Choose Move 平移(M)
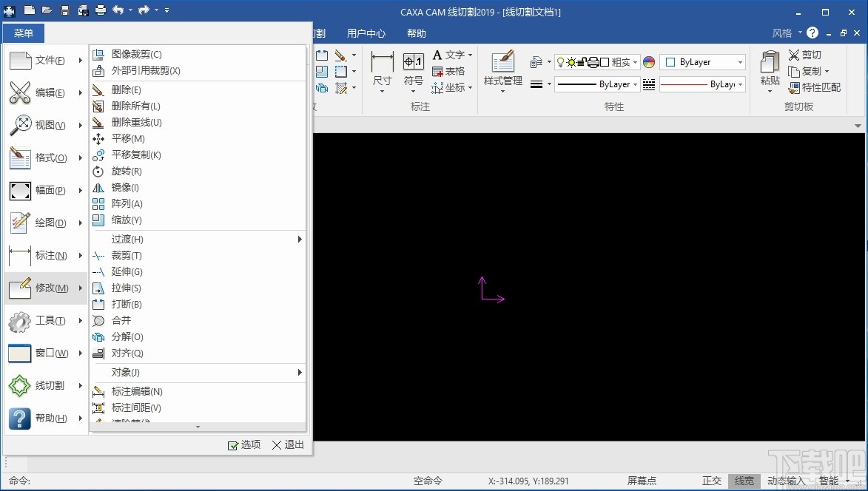Image resolution: width=868 pixels, height=491 pixels. pos(198,138)
